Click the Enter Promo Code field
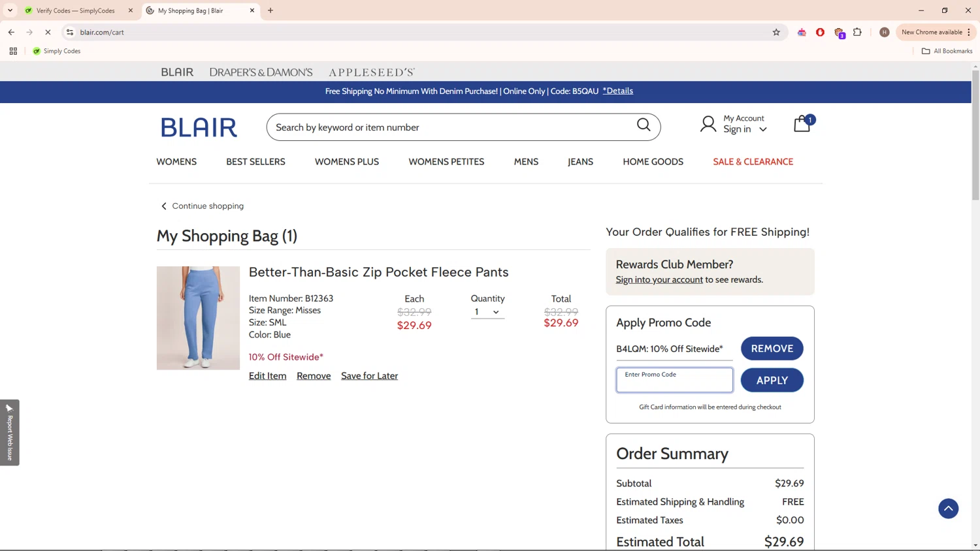980x551 pixels. 674,380
